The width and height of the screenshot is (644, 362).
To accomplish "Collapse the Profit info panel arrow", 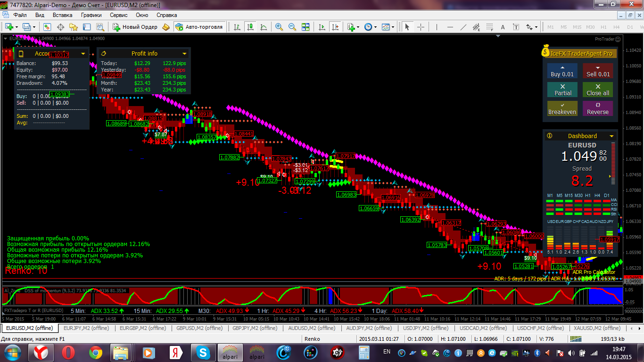I will [x=184, y=54].
